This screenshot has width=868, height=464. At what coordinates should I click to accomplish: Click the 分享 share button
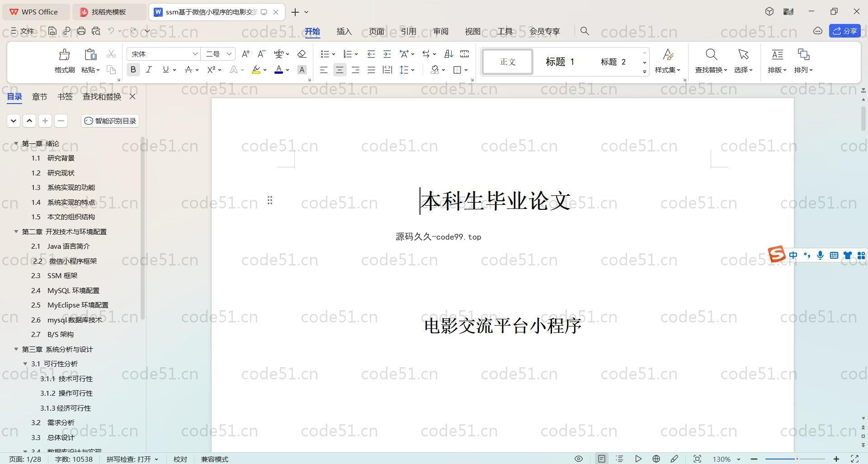tap(844, 31)
